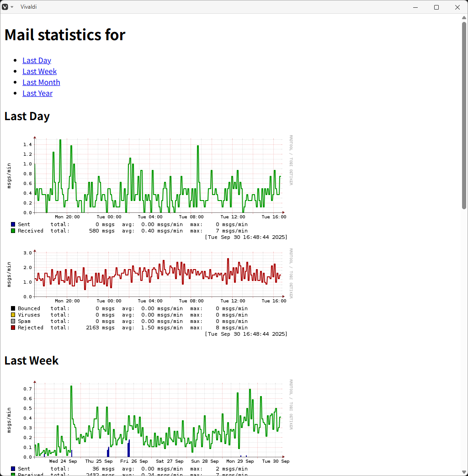Click the 'Tue 12:00' label on the received graph

tap(233, 217)
